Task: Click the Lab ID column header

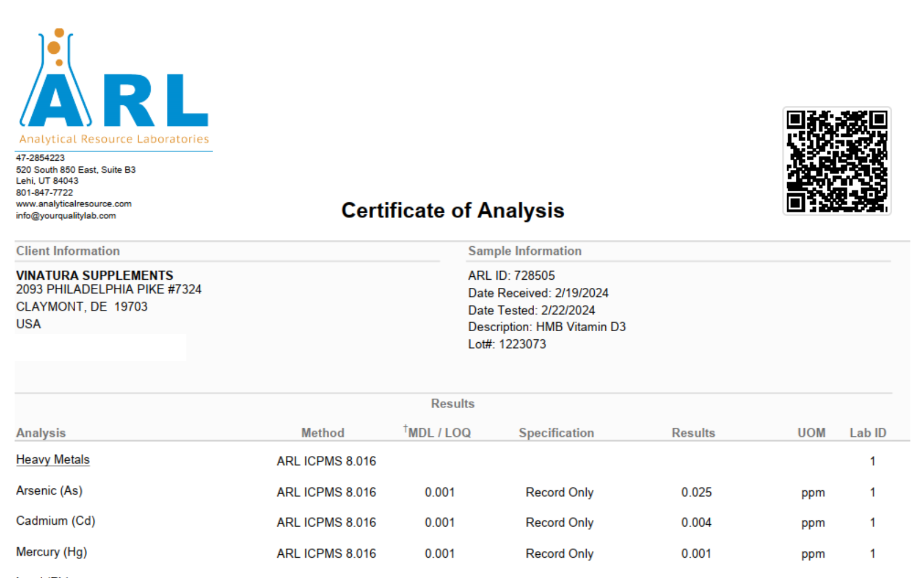Action: pyautogui.click(x=868, y=433)
